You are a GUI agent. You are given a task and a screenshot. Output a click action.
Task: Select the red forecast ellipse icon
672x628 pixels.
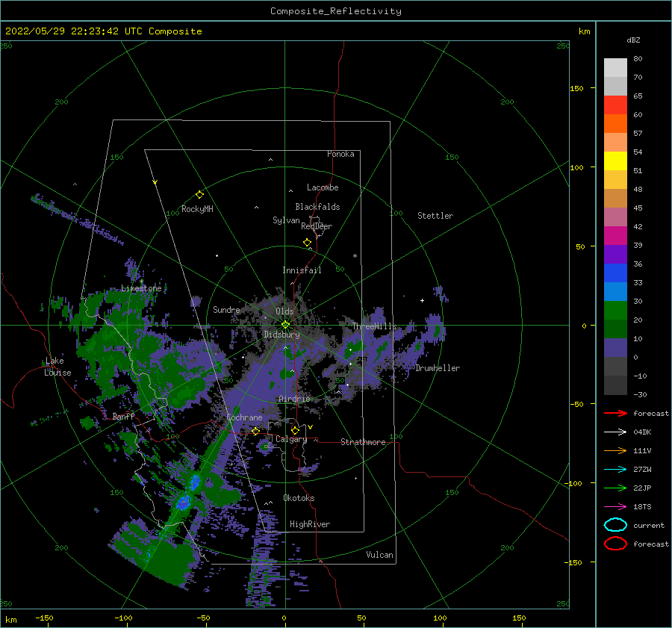(615, 544)
